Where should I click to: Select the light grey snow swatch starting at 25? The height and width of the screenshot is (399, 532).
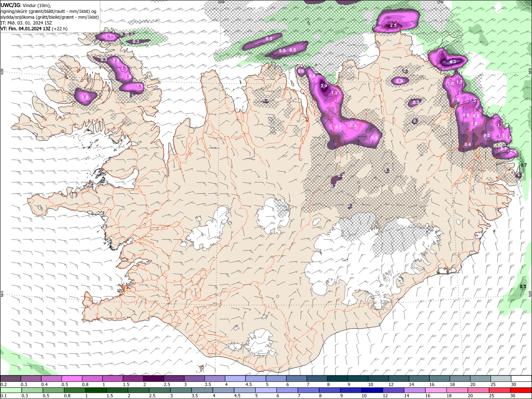(501, 379)
